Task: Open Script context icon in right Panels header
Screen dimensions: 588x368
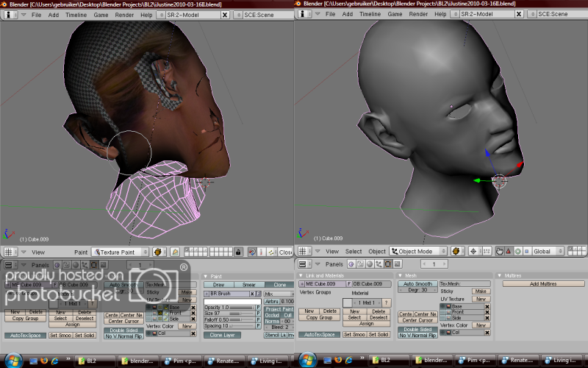Action: 360,264
